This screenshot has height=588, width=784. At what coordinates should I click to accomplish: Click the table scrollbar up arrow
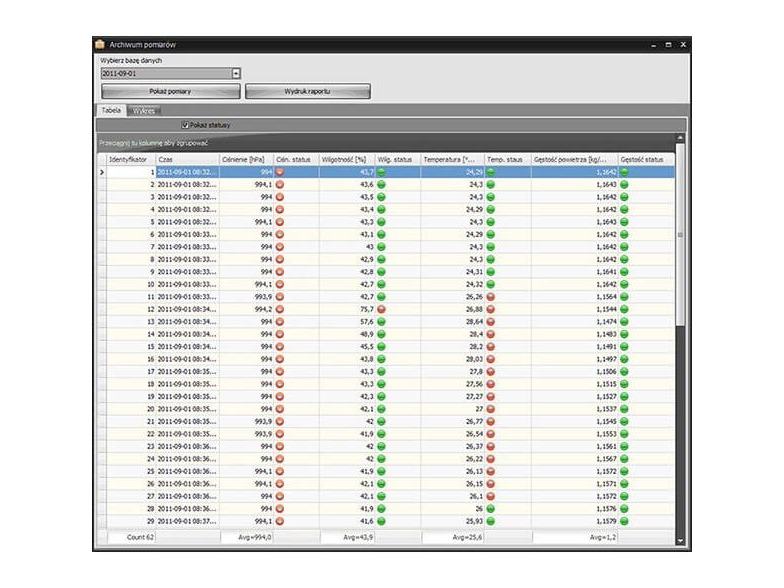click(680, 138)
